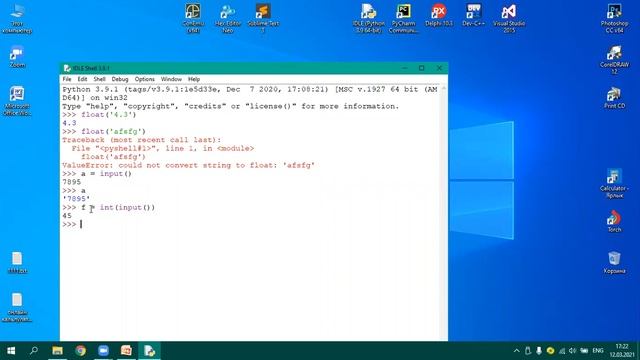
Task: Select the Sublime Text desktop icon
Action: [x=263, y=19]
